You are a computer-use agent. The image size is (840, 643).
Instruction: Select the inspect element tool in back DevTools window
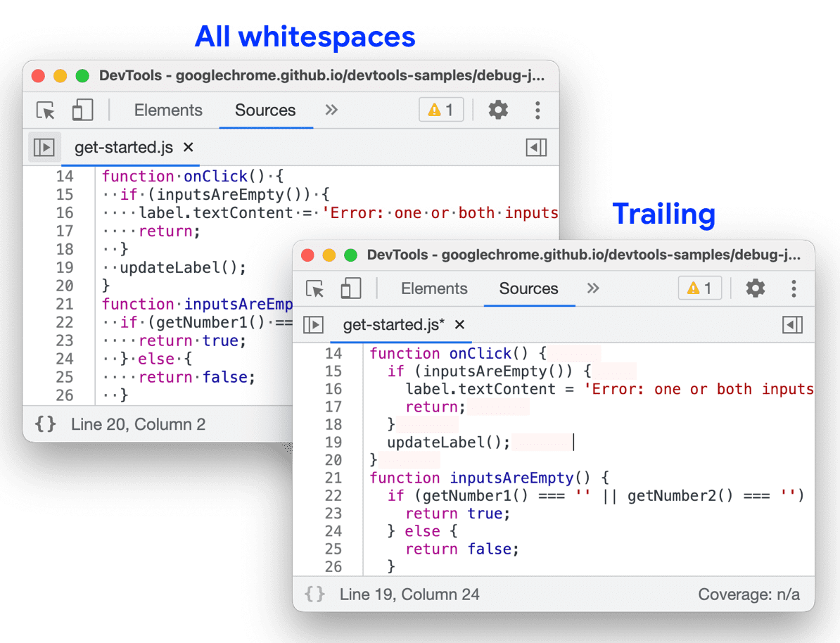coord(46,110)
